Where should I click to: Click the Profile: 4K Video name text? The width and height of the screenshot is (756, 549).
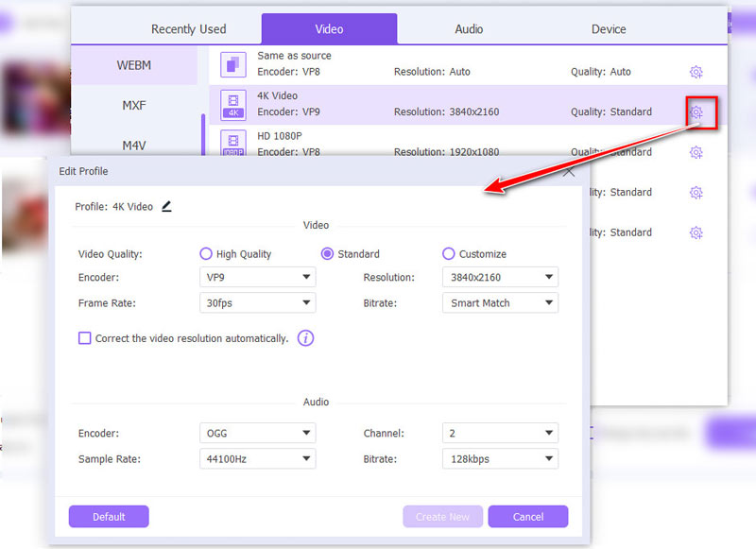tap(113, 207)
